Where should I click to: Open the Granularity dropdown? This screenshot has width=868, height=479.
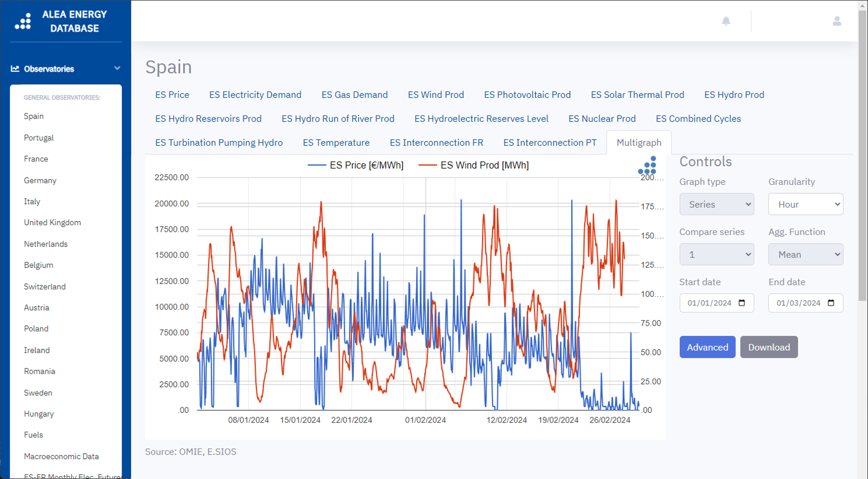[x=805, y=204]
